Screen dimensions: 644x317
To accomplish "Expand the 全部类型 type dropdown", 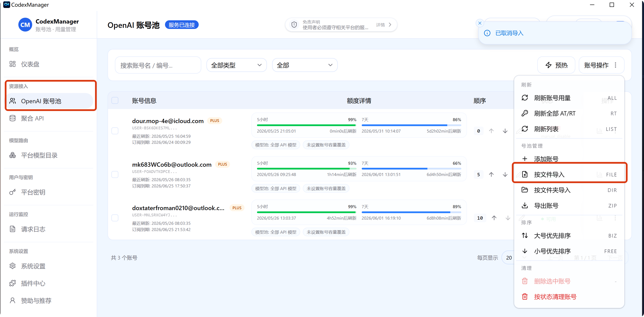I will (236, 65).
